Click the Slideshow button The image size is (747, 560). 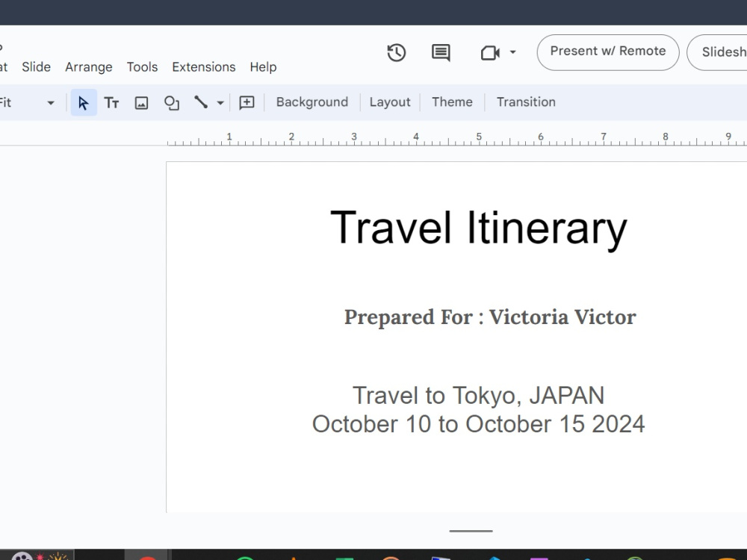pyautogui.click(x=717, y=52)
